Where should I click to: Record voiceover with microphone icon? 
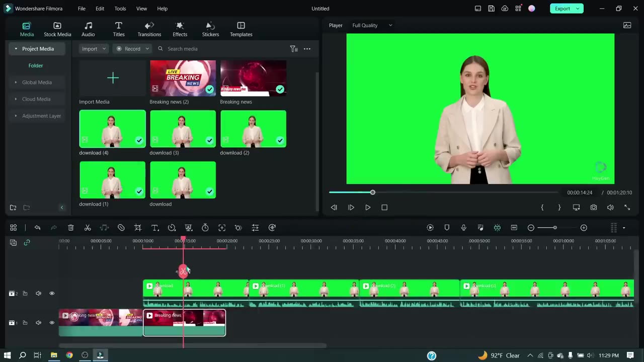coord(463,228)
